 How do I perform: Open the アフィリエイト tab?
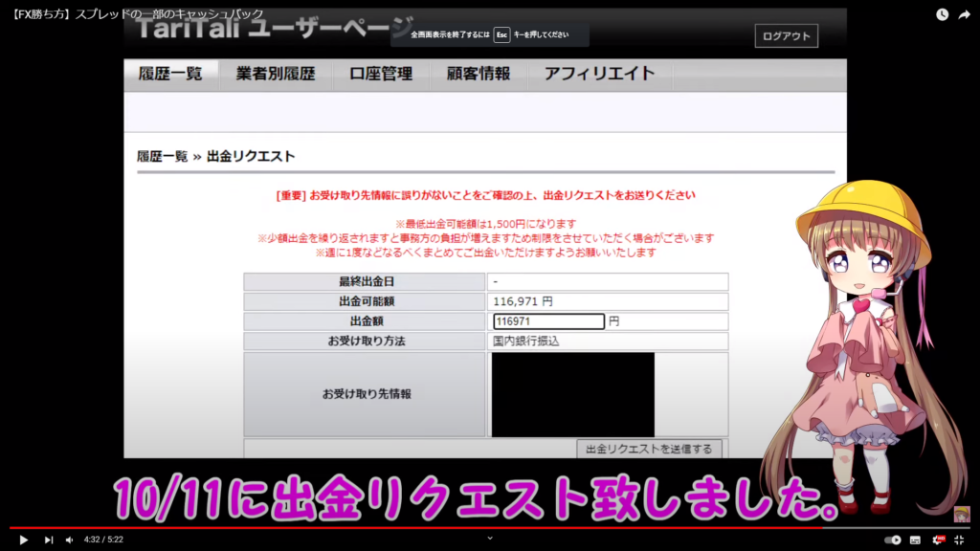coord(599,74)
